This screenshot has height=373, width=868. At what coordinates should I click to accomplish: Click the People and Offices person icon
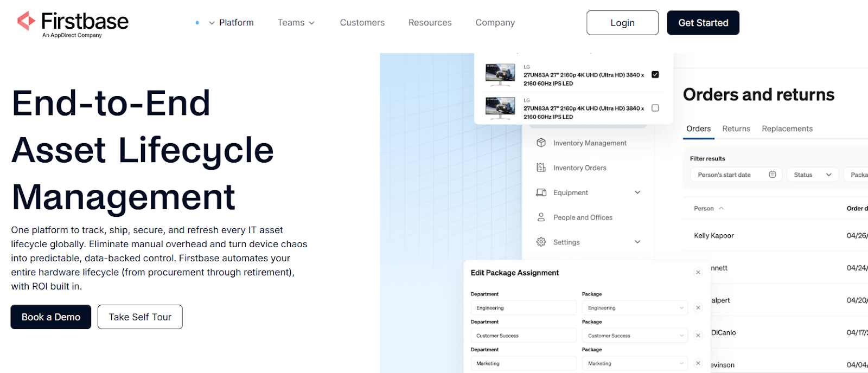[541, 217]
